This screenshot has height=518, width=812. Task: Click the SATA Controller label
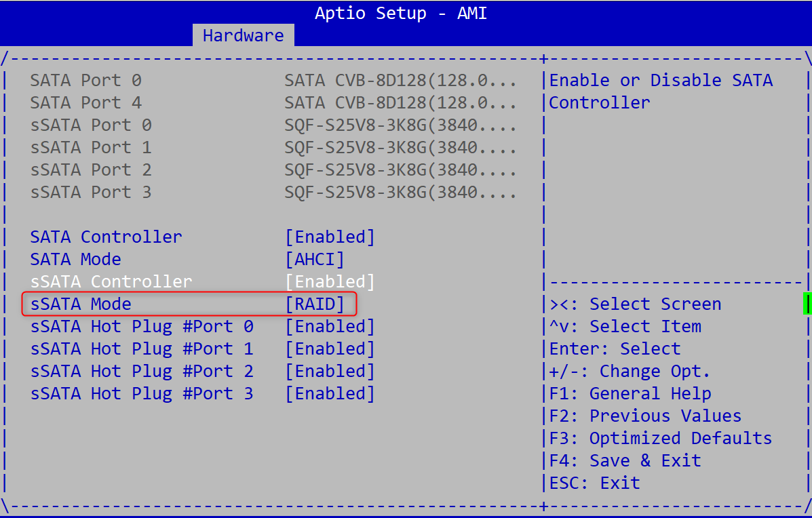tap(106, 237)
